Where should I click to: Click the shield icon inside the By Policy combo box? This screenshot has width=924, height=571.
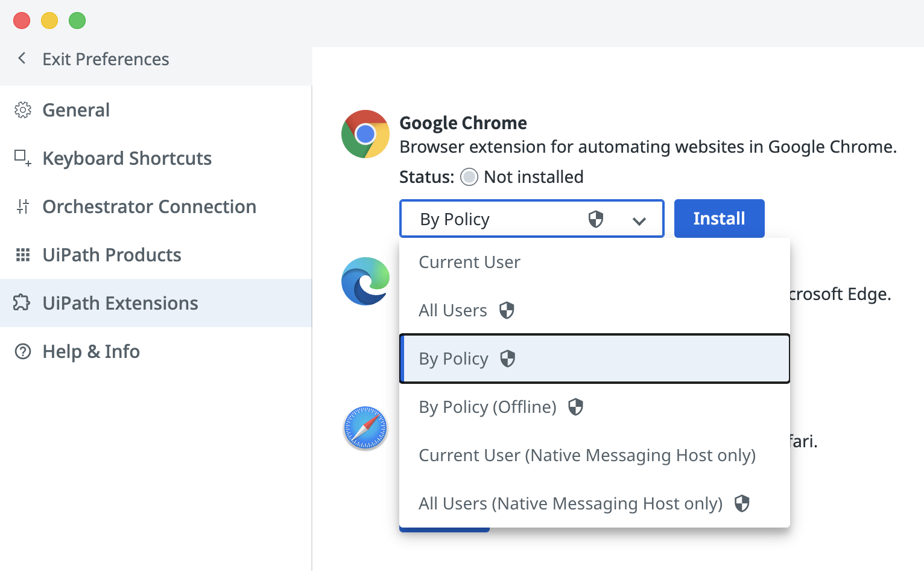pos(596,219)
